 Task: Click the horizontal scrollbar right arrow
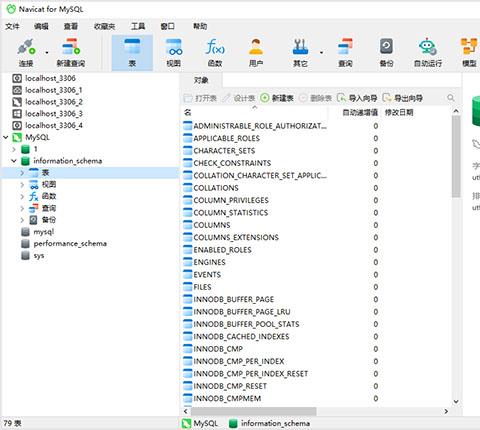446,411
